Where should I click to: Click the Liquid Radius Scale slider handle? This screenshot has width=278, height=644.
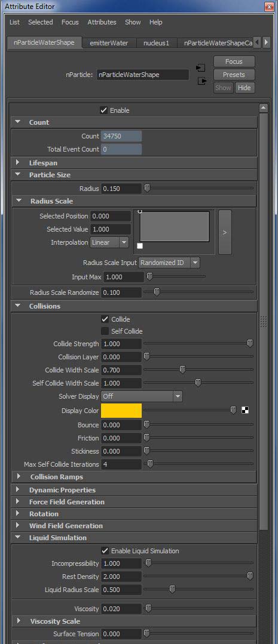pyautogui.click(x=172, y=589)
